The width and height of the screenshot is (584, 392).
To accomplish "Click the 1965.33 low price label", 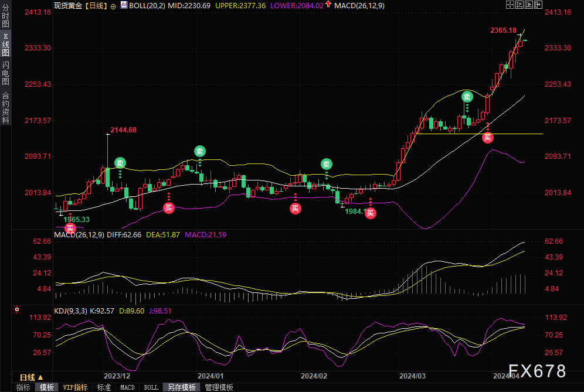I will 76,220.
